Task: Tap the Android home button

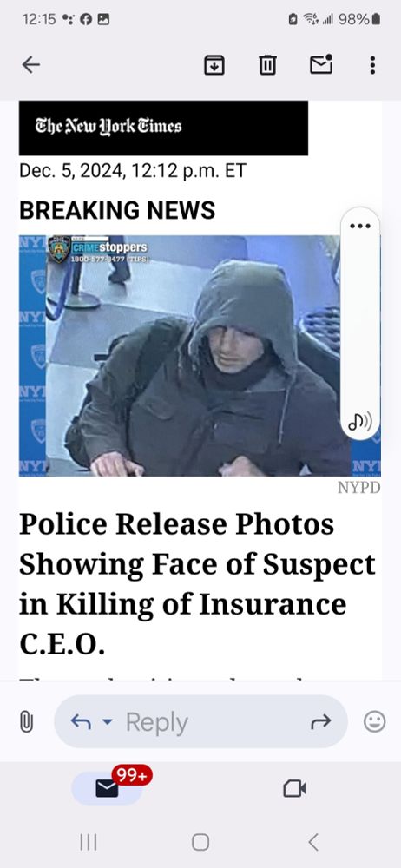Action: pos(200,843)
